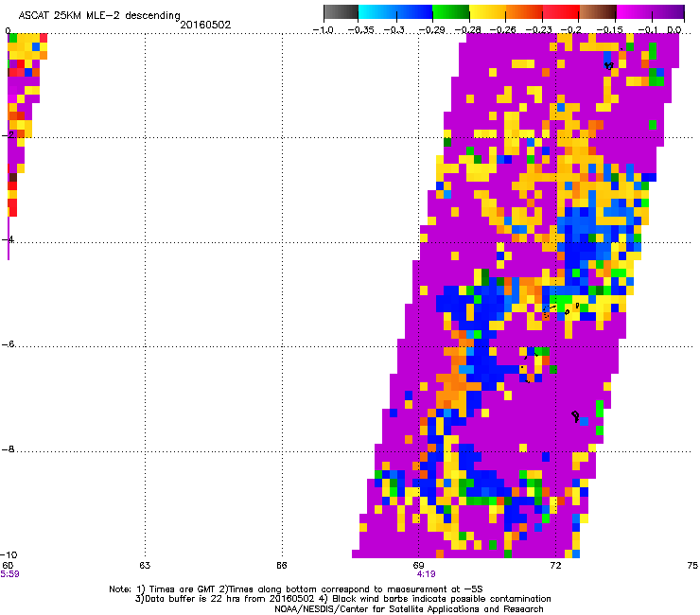This screenshot has height=615, width=700.
Task: Click the brown segment of the color bar
Action: [598, 12]
